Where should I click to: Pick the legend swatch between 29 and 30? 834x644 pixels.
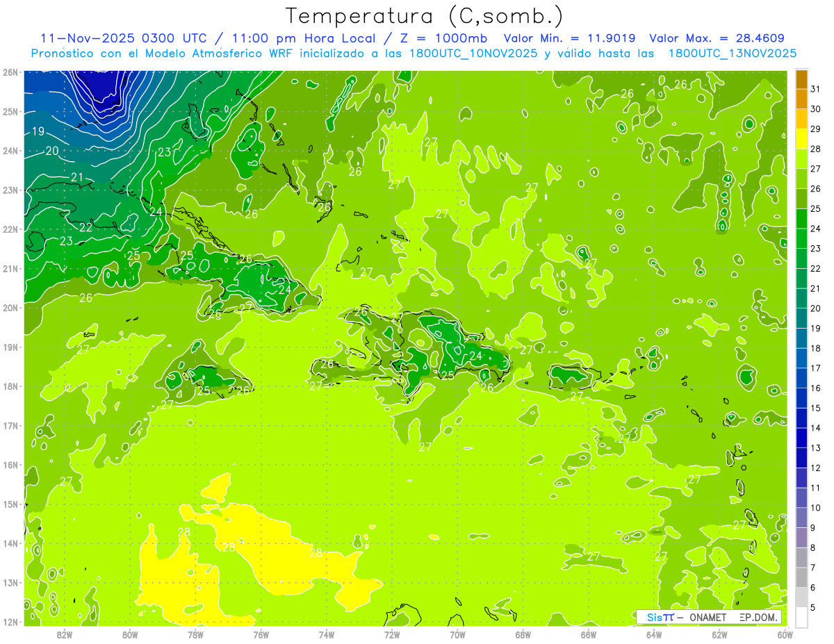click(801, 119)
